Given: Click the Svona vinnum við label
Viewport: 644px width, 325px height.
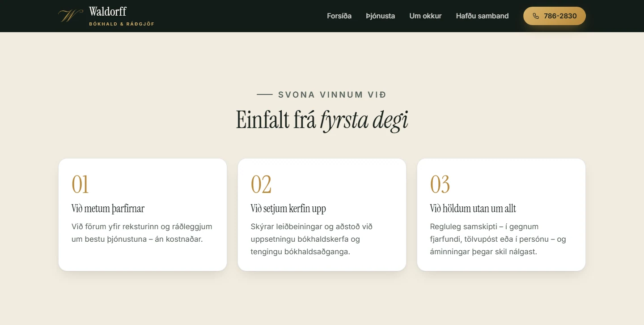Looking at the screenshot, I should [332, 95].
